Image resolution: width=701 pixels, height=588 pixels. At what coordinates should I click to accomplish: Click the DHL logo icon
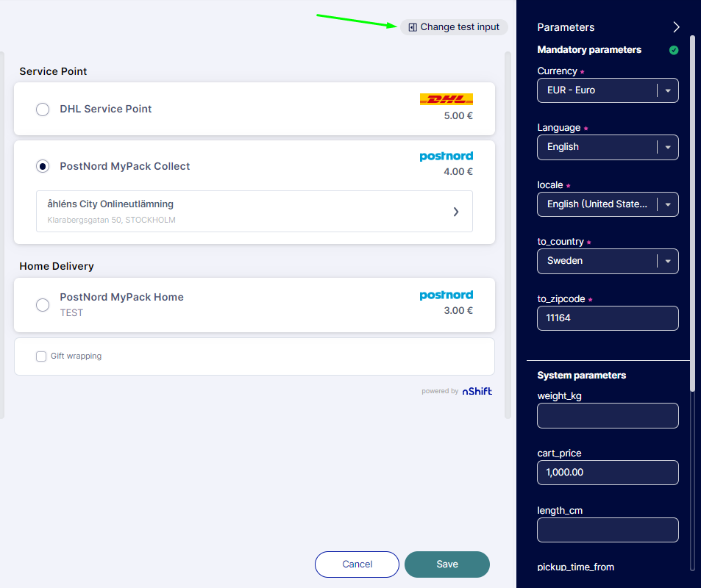446,99
